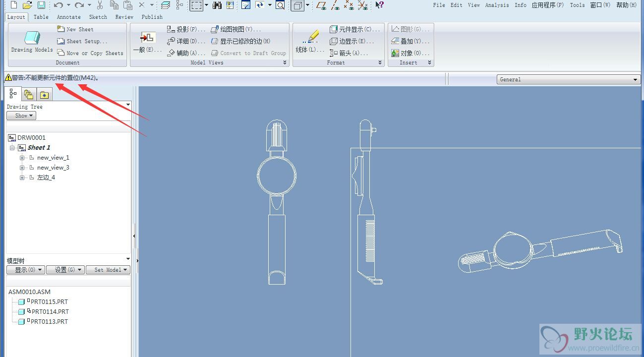Click the update/regenerate arrows icon
Image resolution: width=644 pixels, height=357 pixels.
coord(260,5)
